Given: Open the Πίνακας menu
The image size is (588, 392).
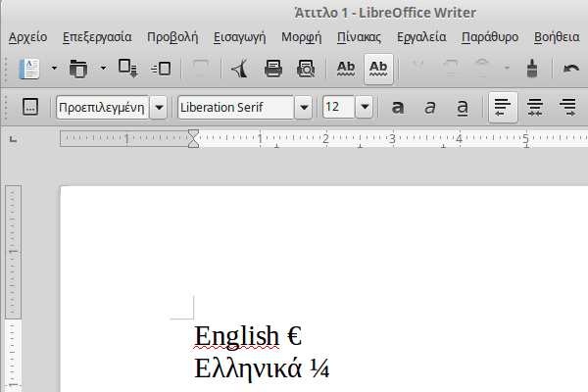Looking at the screenshot, I should click(359, 37).
